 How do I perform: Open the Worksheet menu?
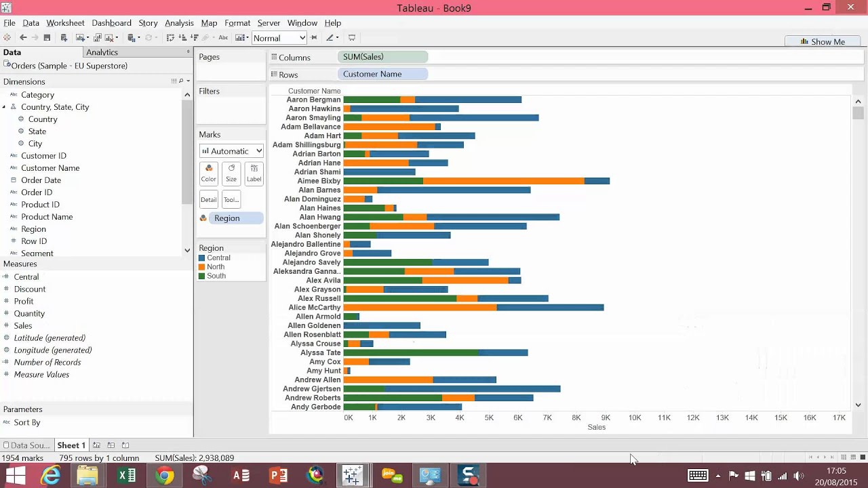(65, 23)
